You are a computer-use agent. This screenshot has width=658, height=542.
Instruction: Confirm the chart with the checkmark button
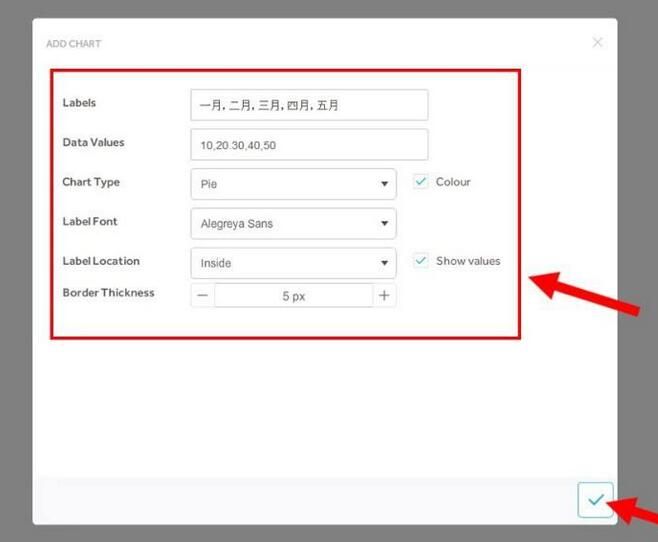pyautogui.click(x=595, y=500)
